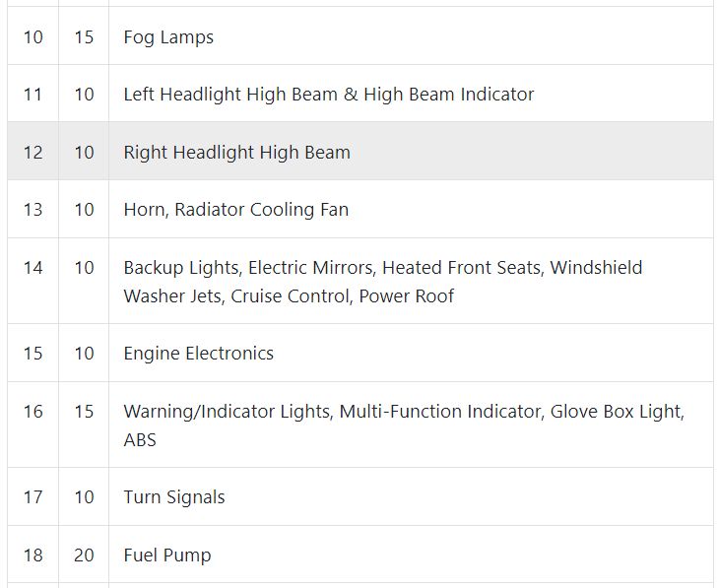Click fuse number 13 cell
This screenshot has width=718, height=588.
pos(33,209)
